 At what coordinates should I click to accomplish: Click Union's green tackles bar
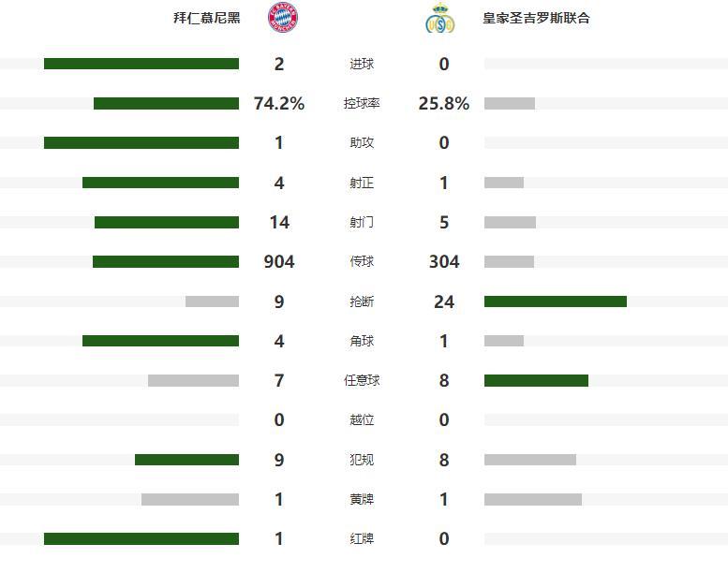555,301
